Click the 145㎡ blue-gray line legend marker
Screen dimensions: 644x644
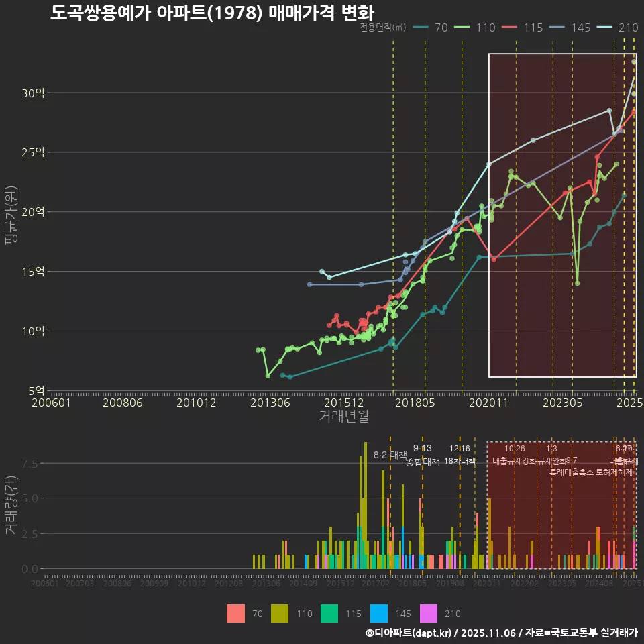[559, 28]
